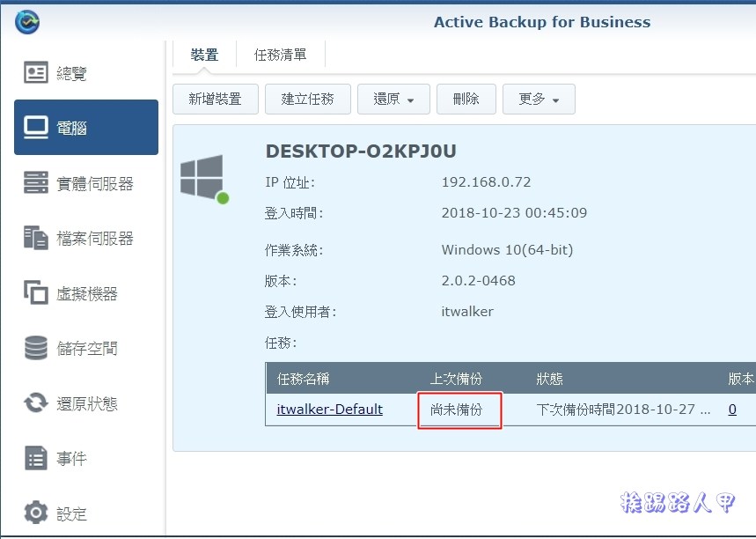
Task: Click the login user itwalker value
Action: 467,311
